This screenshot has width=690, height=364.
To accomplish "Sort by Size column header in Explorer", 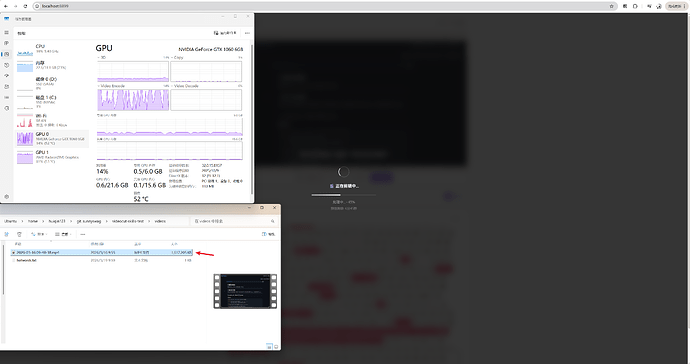I will click(x=174, y=244).
